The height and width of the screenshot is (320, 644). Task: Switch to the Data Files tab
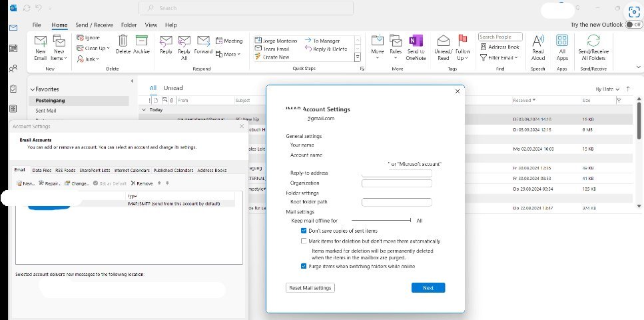pos(42,170)
